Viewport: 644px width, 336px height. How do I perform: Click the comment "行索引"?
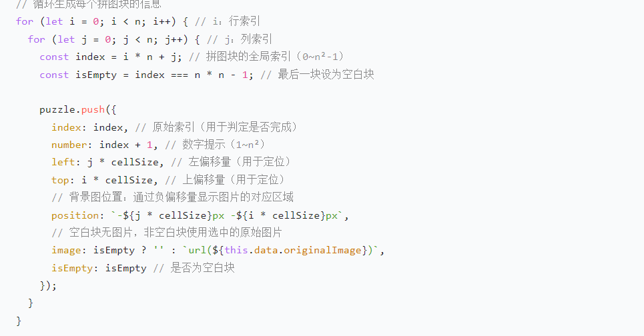click(x=244, y=22)
